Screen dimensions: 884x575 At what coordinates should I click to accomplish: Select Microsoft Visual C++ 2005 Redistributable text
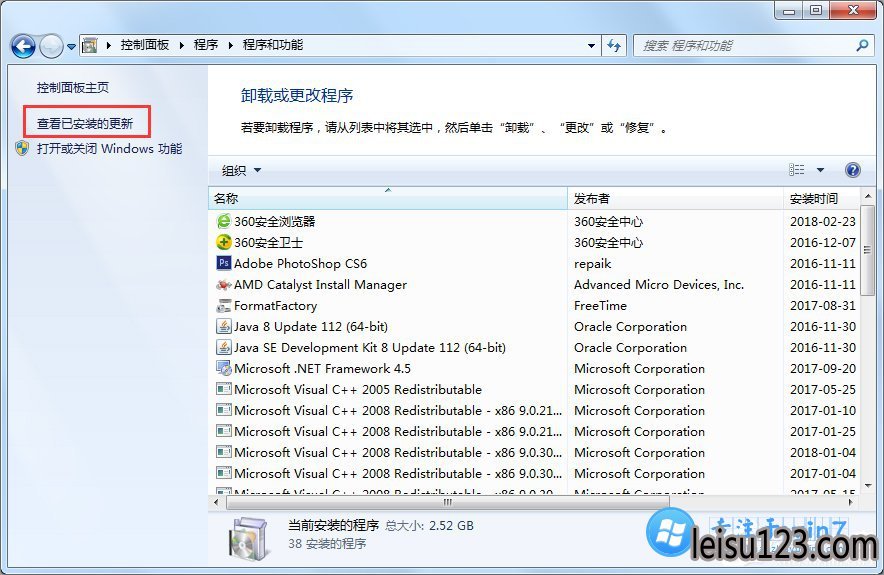358,390
